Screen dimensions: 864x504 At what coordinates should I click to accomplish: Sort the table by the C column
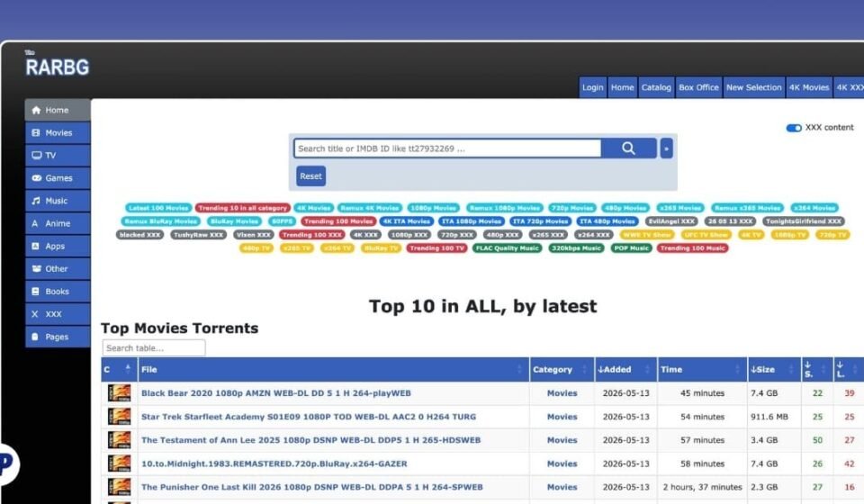tap(119, 369)
